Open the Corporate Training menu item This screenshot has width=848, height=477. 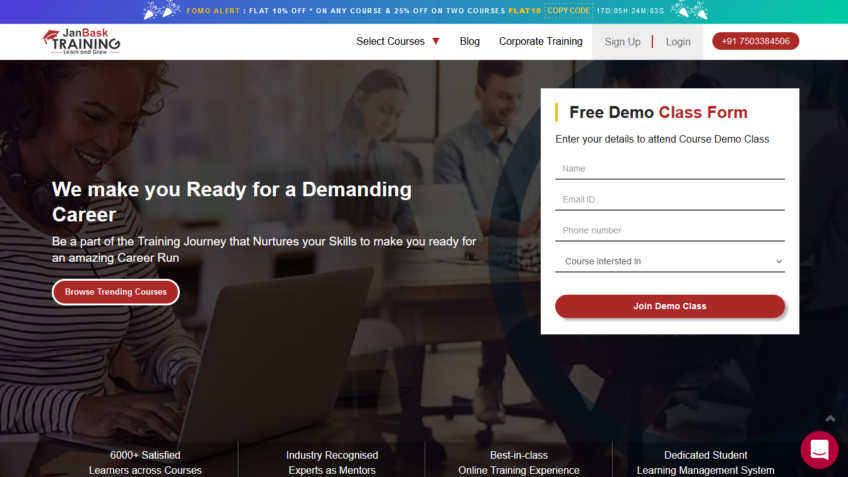click(540, 41)
